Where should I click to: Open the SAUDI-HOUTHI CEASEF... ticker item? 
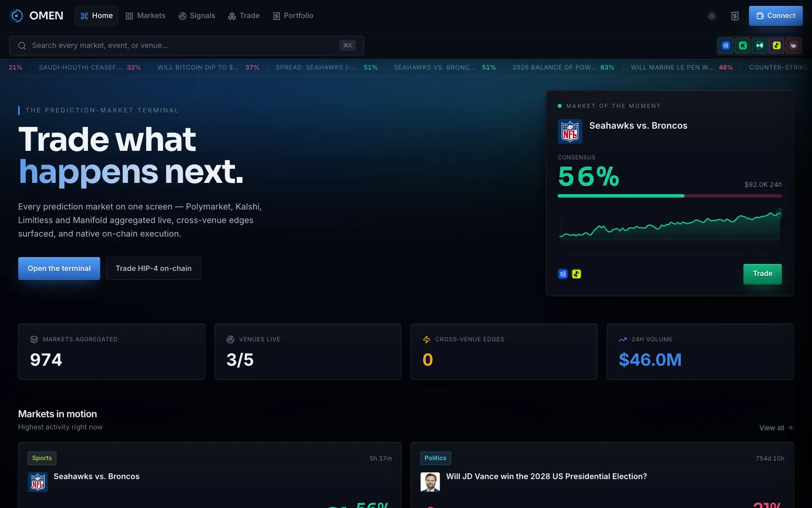click(90, 67)
